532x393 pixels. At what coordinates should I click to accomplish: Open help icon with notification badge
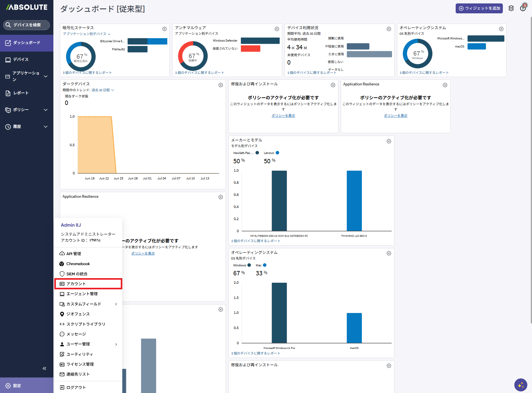point(523,8)
